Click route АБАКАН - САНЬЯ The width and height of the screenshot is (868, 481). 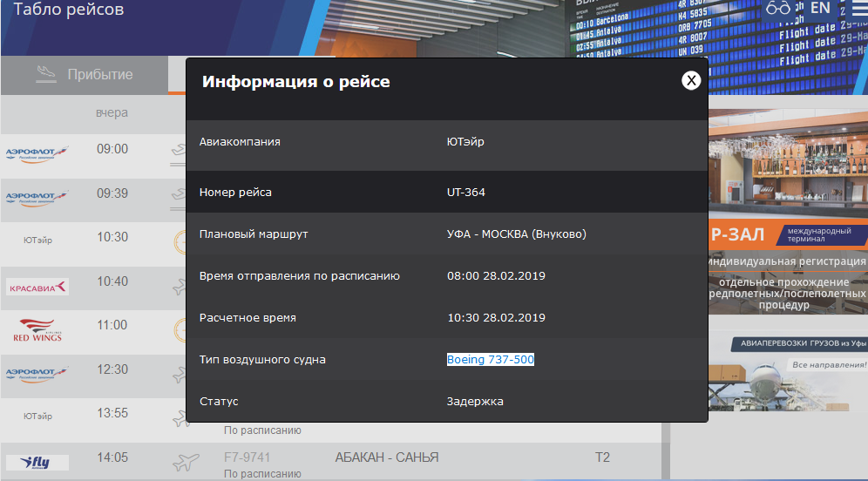(387, 457)
